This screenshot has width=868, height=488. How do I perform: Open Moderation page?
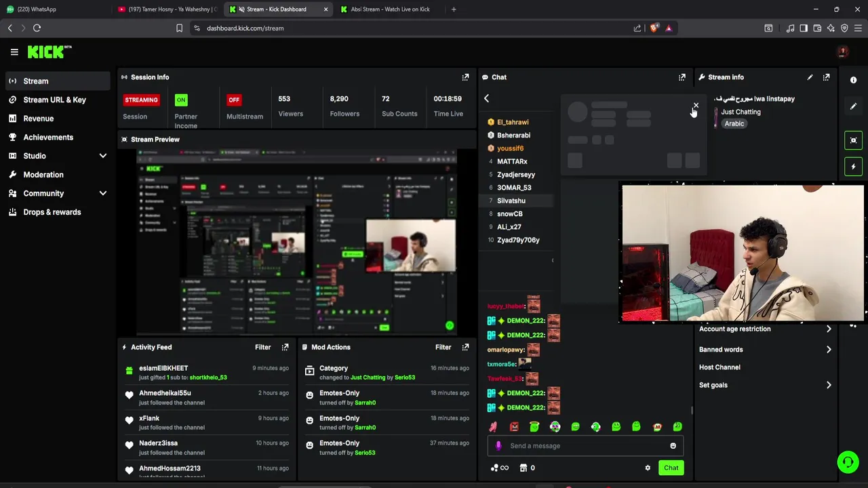58,175
